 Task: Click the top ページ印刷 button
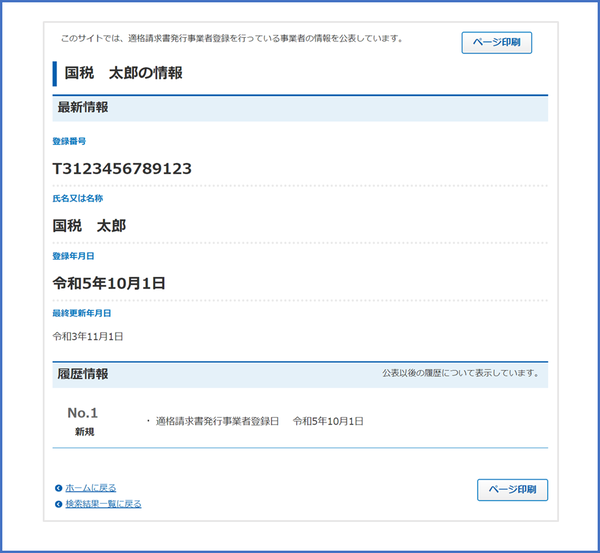pyautogui.click(x=497, y=43)
